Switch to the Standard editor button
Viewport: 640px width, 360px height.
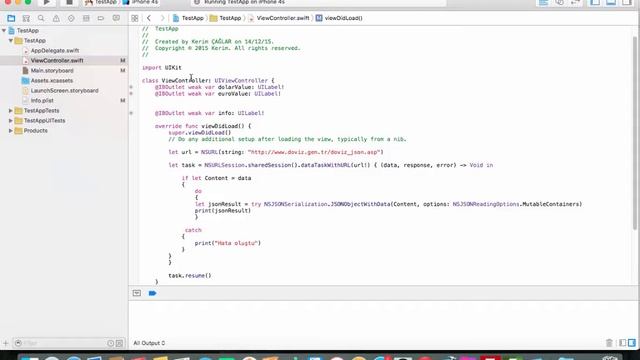click(x=544, y=2)
